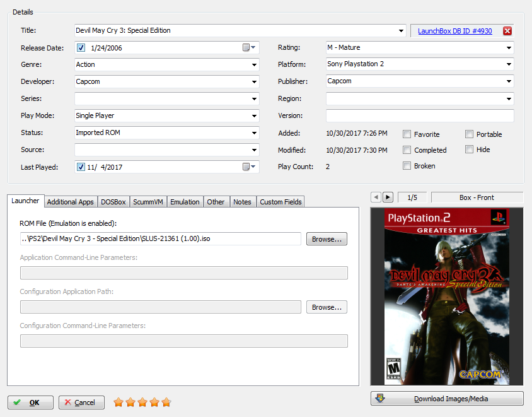Mark the game as Favorite
The width and height of the screenshot is (532, 417).
point(407,134)
